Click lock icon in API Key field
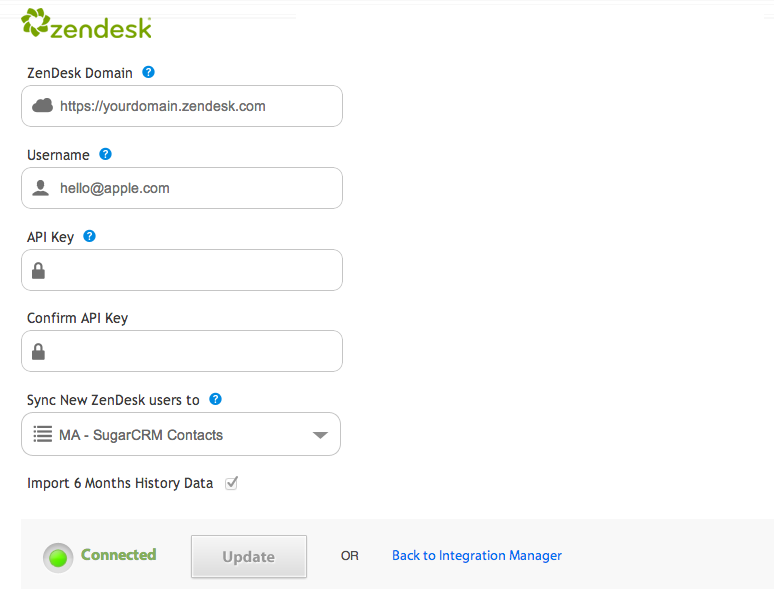The width and height of the screenshot is (774, 589). click(x=39, y=271)
